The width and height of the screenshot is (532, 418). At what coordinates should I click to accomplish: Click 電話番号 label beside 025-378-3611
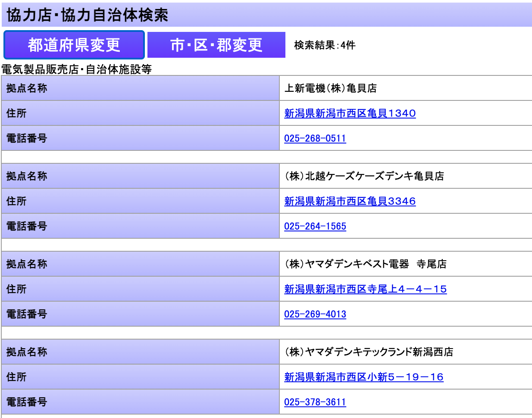(27, 402)
